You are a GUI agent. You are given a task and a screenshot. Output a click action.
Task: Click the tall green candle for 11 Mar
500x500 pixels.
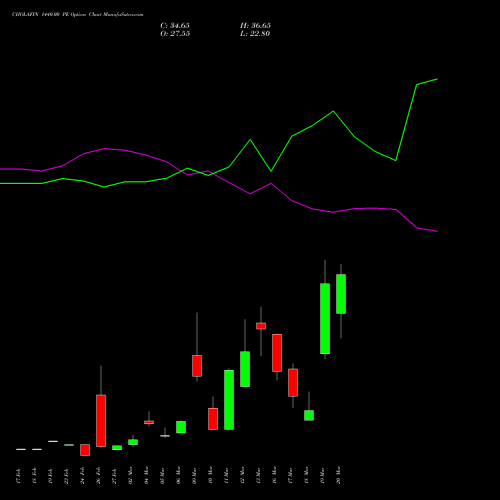click(229, 400)
